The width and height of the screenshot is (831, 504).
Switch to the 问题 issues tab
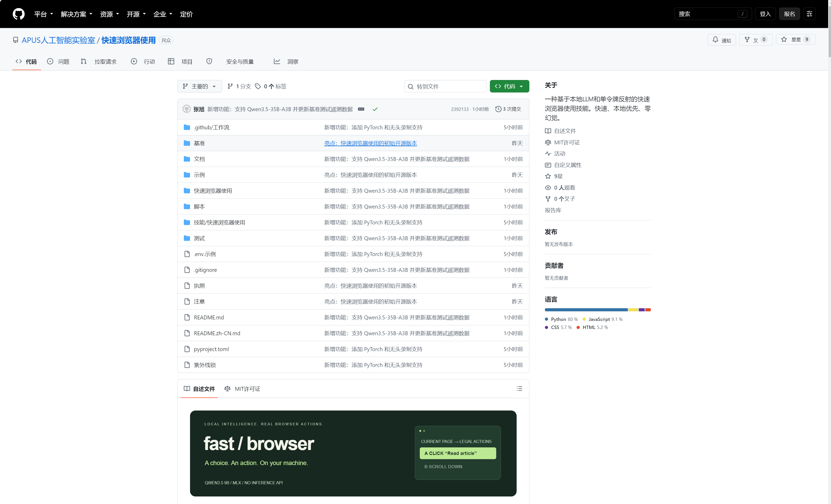[58, 61]
